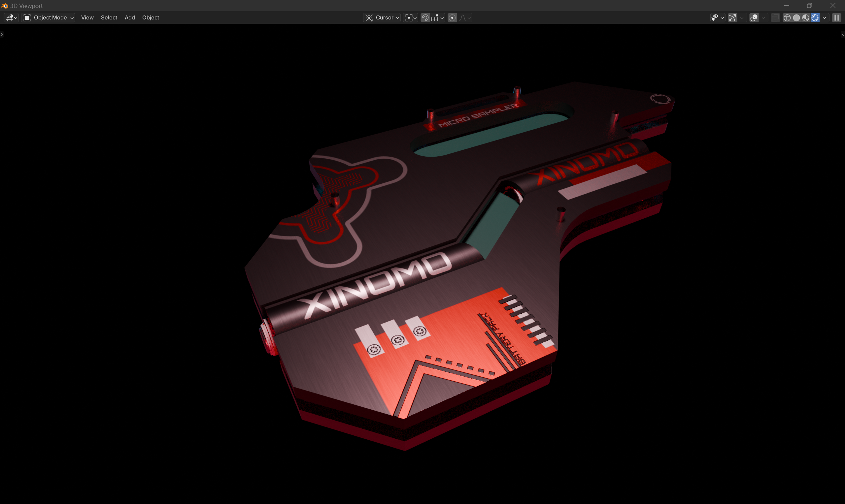Viewport: 845px width, 504px height.
Task: Open viewport visibility and selectability dropdown
Action: 718,18
